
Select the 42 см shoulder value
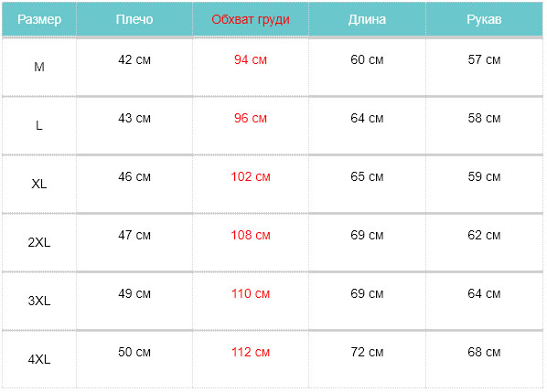click(x=134, y=59)
